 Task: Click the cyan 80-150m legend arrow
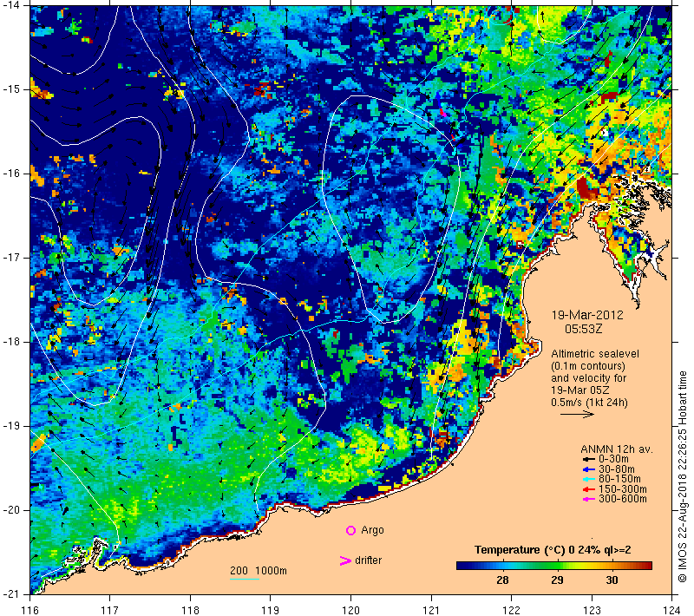point(588,479)
